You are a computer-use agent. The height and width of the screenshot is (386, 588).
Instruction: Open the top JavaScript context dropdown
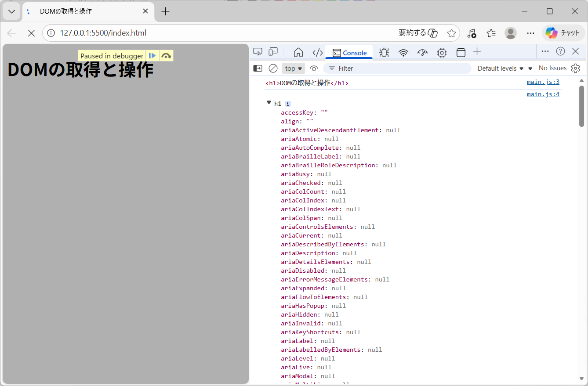click(x=294, y=69)
